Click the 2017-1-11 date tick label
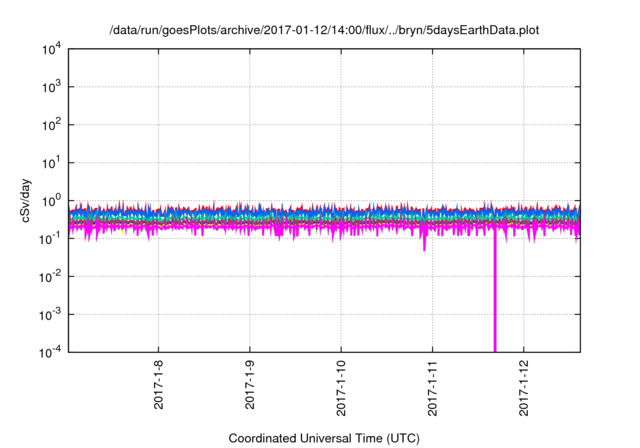 point(433,388)
